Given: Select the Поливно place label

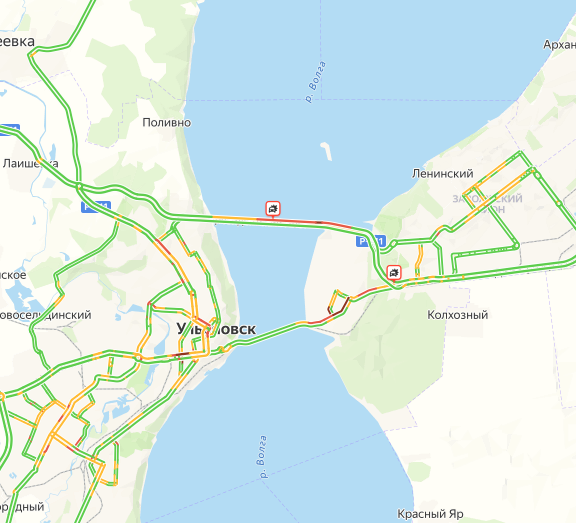Looking at the screenshot, I should [166, 122].
